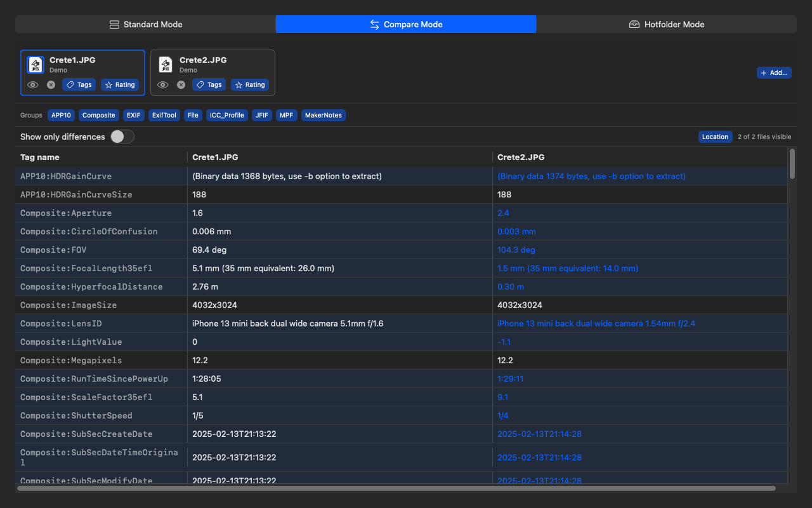This screenshot has width=812, height=508.
Task: Toggle visibility eye for Crete2.JPG
Action: point(163,84)
